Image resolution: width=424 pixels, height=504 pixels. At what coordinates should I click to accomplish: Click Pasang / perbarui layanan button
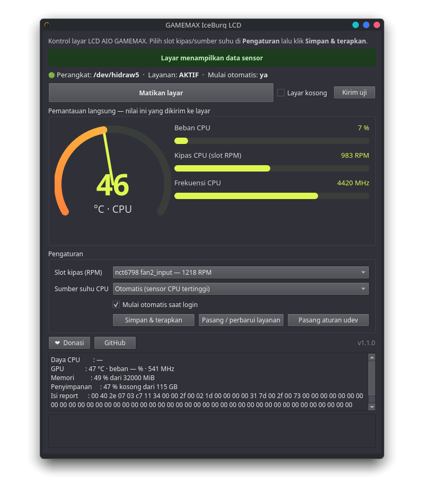click(x=241, y=320)
